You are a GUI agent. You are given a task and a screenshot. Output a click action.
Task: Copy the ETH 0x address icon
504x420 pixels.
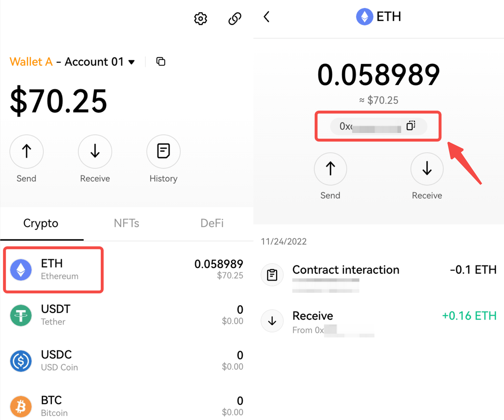411,126
